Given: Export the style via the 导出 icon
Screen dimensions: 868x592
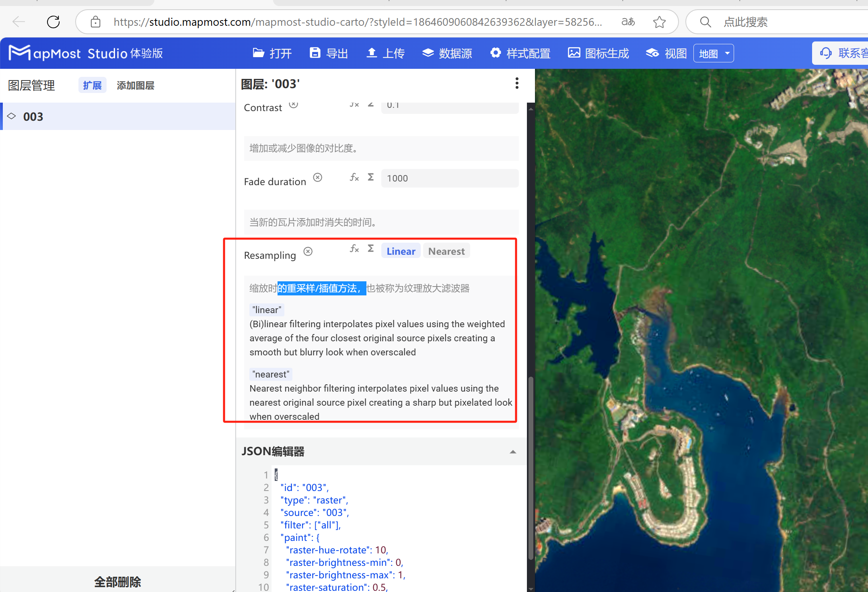Looking at the screenshot, I should [x=328, y=53].
